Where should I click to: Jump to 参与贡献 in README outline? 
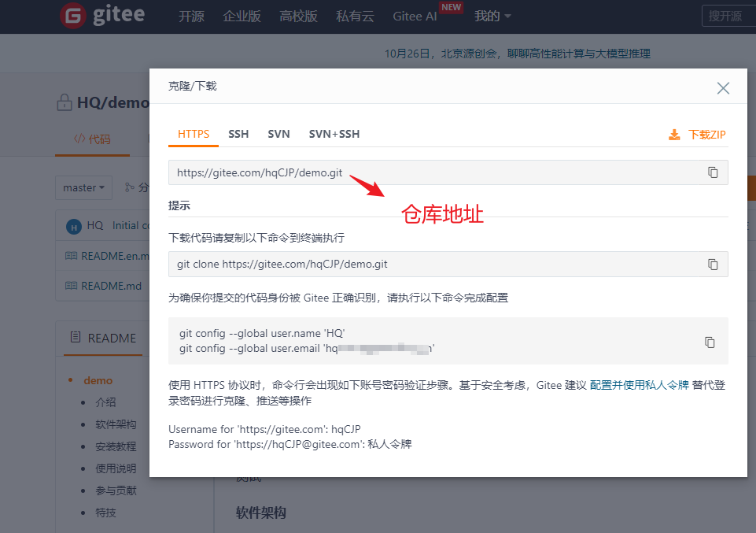click(x=116, y=490)
